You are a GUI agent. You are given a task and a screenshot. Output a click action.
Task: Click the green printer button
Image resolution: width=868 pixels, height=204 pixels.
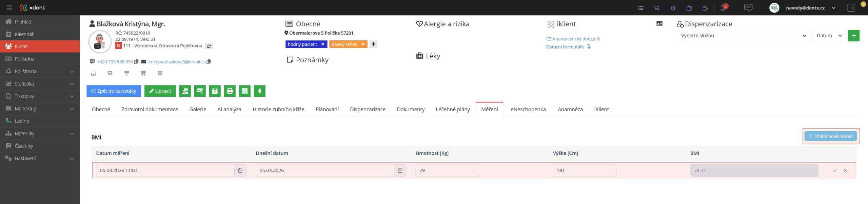[x=230, y=91]
